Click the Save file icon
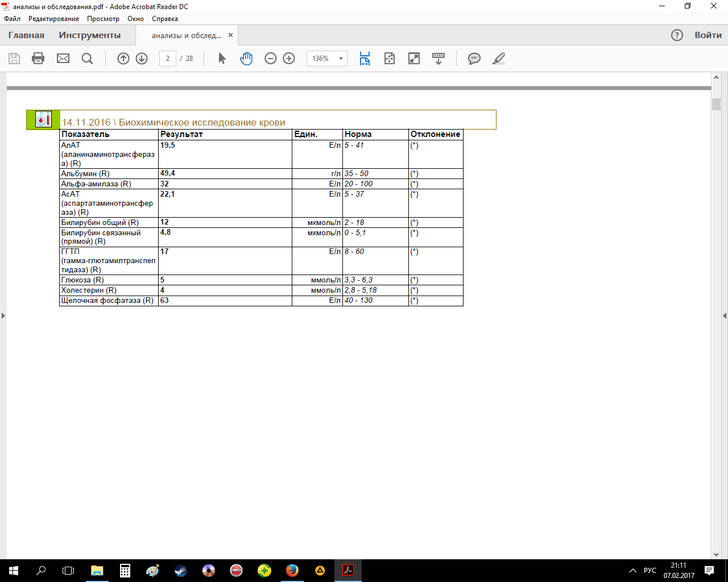The image size is (728, 582). click(14, 59)
